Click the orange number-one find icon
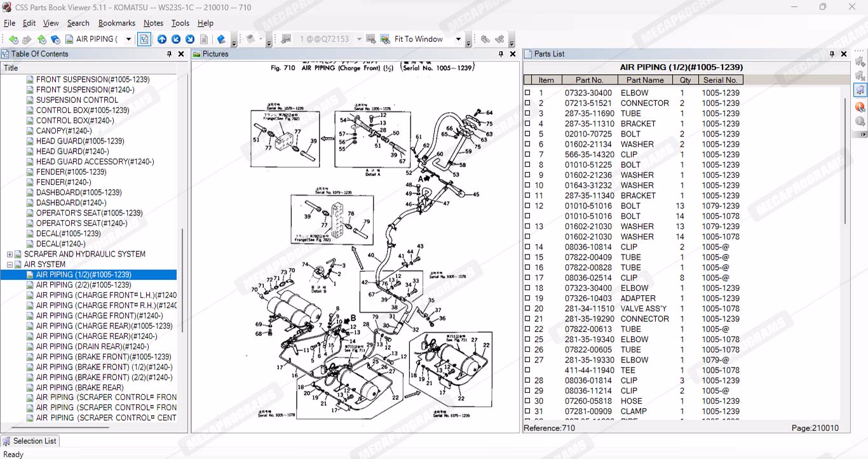 pyautogui.click(x=860, y=107)
